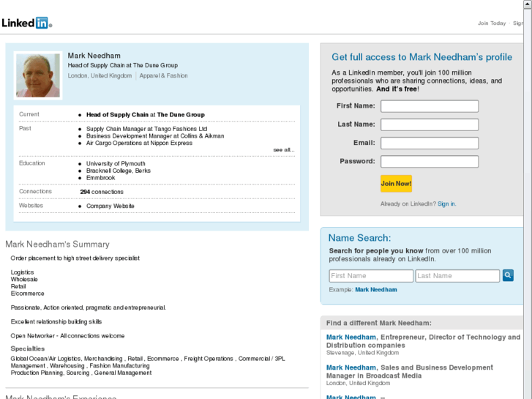This screenshot has width=532, height=399.
Task: Click the First Name search box
Action: click(x=371, y=276)
